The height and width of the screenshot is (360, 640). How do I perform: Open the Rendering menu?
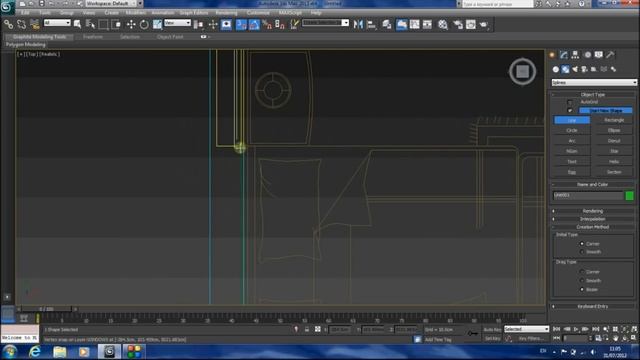tap(226, 13)
